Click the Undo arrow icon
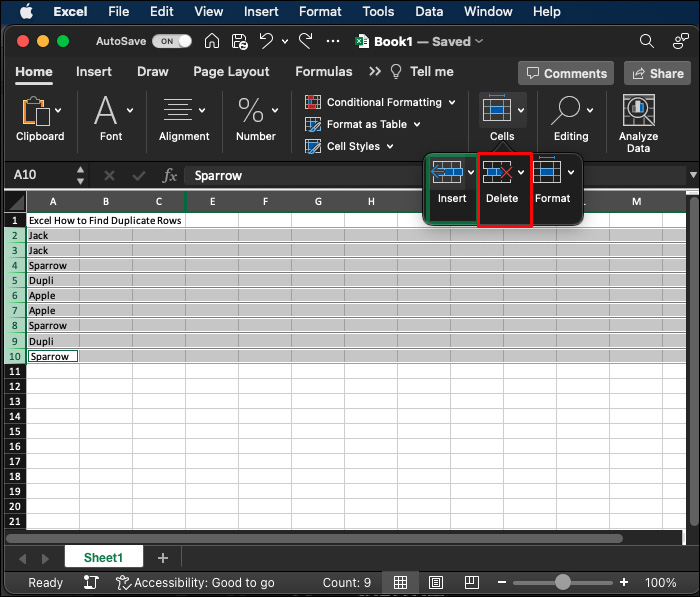Viewport: 700px width, 597px height. pos(266,41)
